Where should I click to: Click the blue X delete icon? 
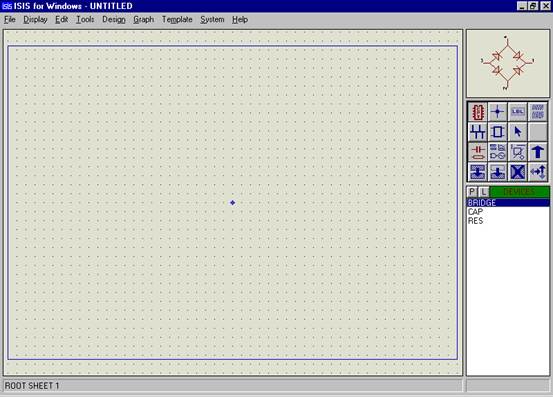coord(517,172)
